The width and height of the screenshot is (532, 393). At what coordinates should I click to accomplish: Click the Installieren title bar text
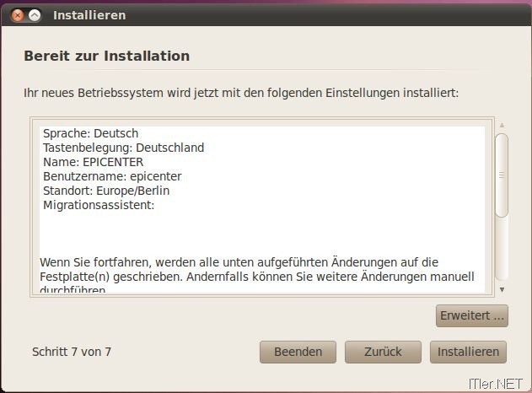[x=89, y=15]
